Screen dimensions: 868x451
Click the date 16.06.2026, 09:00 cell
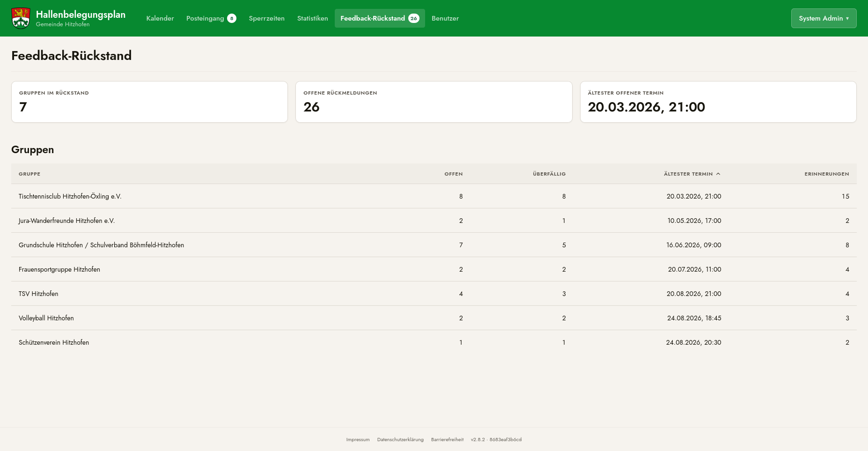point(694,245)
